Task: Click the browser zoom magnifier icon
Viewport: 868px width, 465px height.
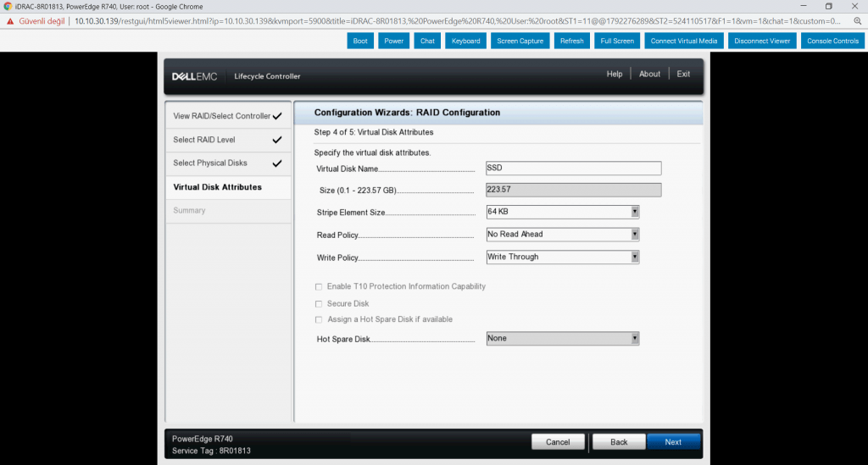Action: click(x=857, y=20)
